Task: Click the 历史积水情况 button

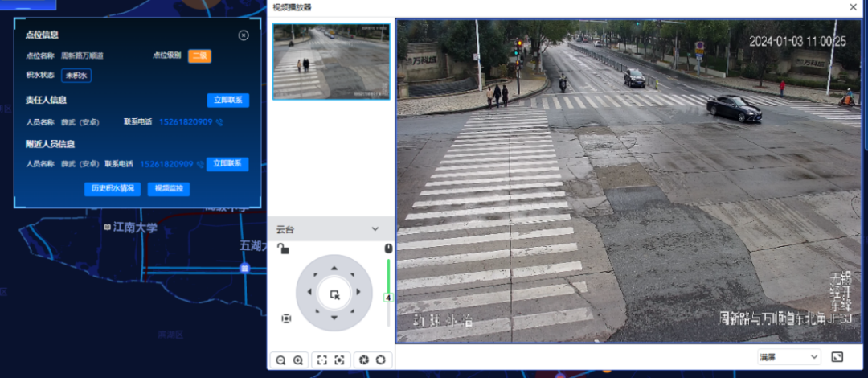Action: (113, 189)
